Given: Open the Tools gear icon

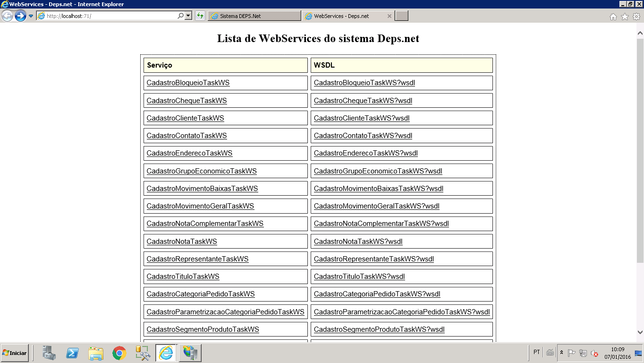Looking at the screenshot, I should (x=636, y=17).
